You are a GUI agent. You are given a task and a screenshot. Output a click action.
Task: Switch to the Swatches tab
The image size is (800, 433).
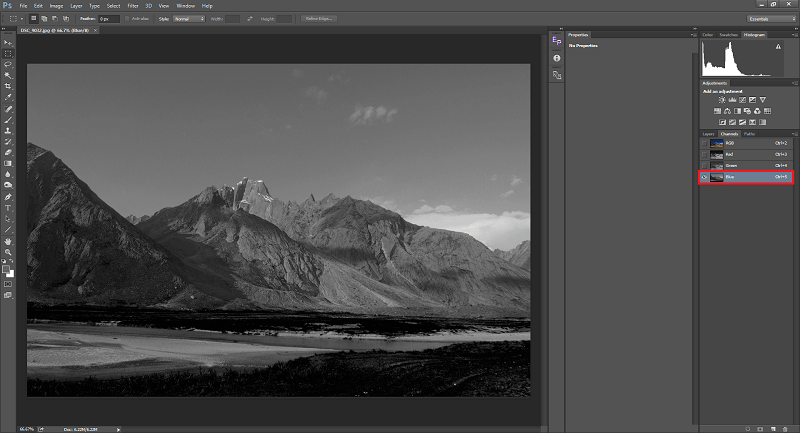[728, 34]
